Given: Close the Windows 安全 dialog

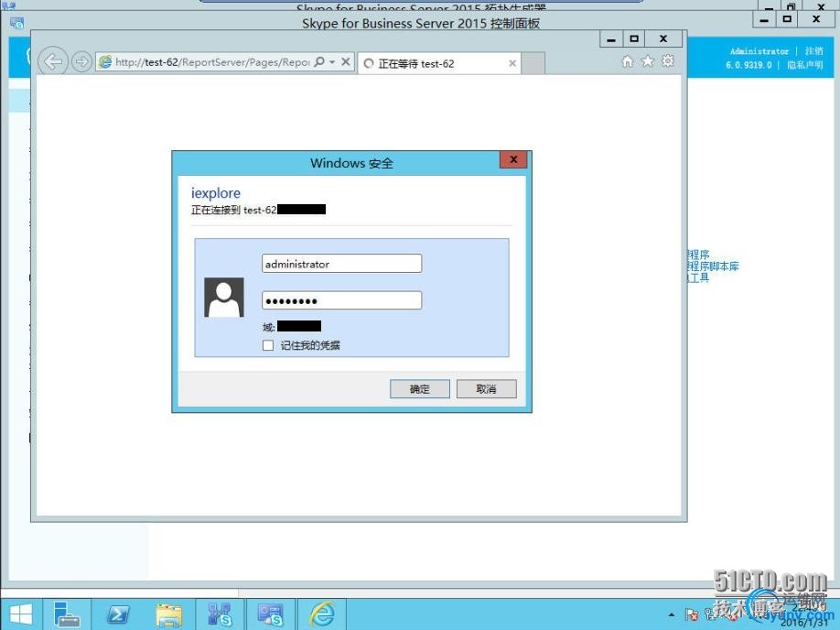Looking at the screenshot, I should pyautogui.click(x=513, y=159).
